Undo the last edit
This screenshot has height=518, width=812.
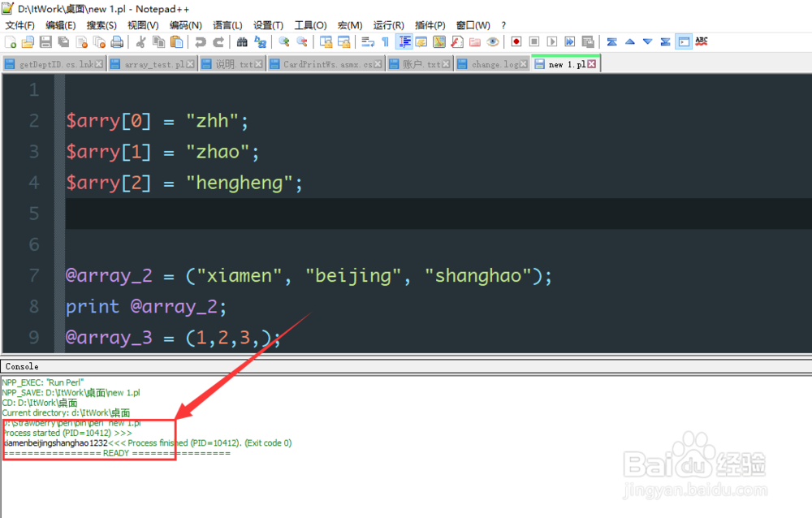click(x=201, y=41)
